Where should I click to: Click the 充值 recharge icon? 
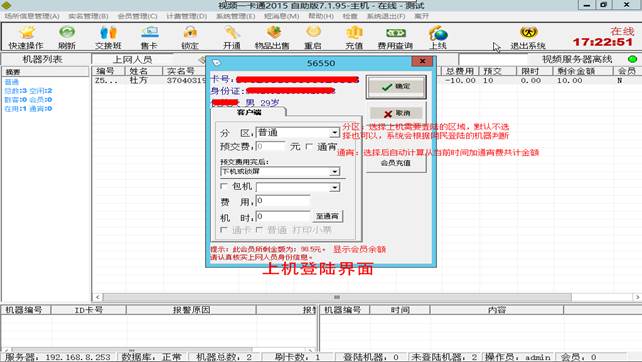354,38
